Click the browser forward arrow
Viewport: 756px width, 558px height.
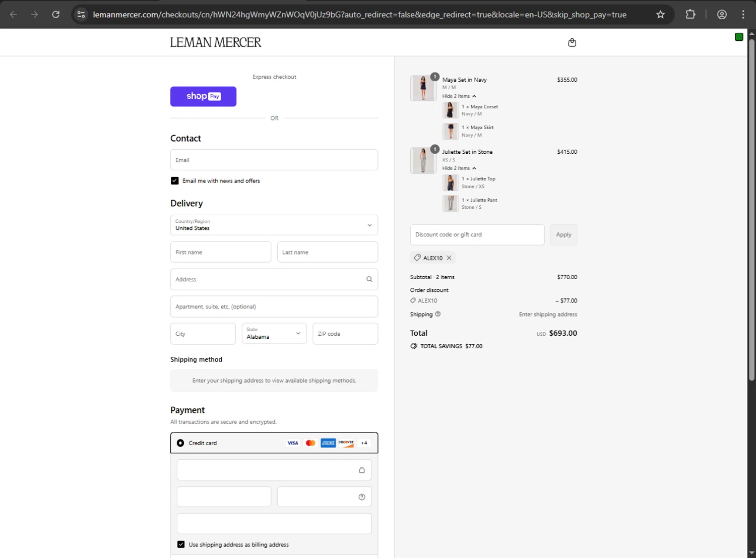[x=34, y=14]
